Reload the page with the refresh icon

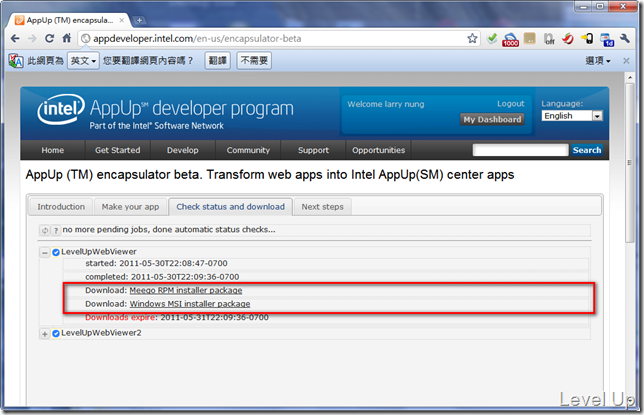(x=49, y=39)
